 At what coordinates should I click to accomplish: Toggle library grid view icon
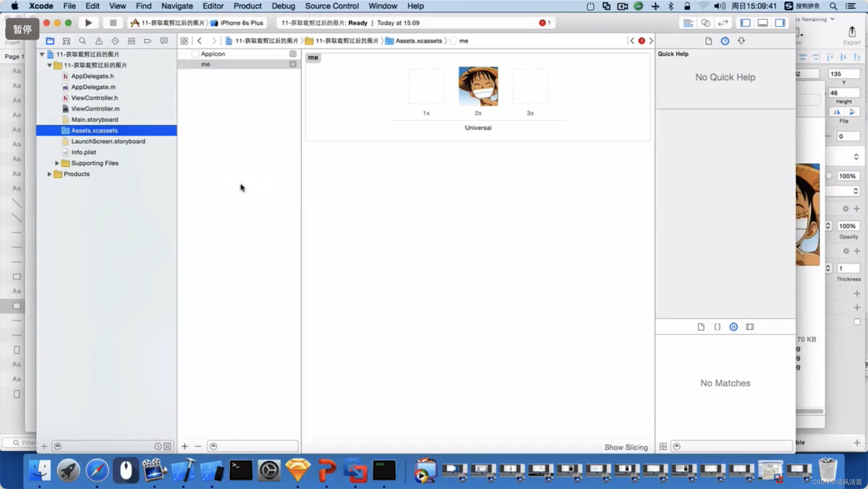click(663, 446)
